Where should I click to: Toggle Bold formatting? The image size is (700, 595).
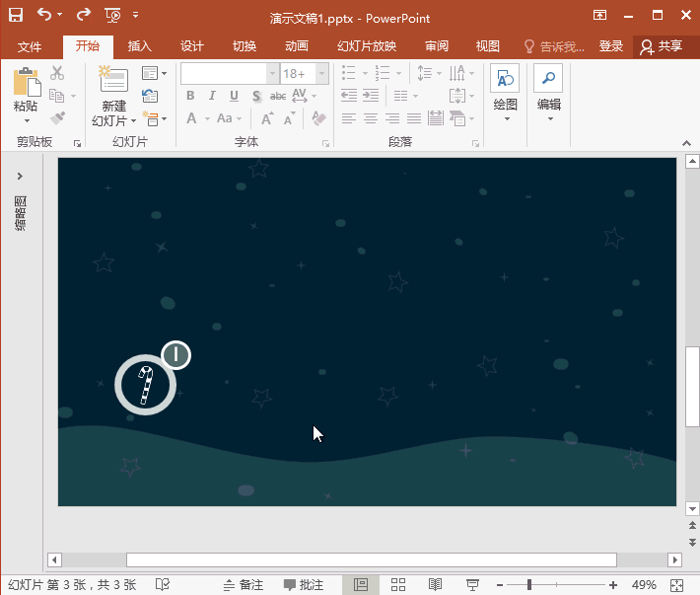point(190,96)
